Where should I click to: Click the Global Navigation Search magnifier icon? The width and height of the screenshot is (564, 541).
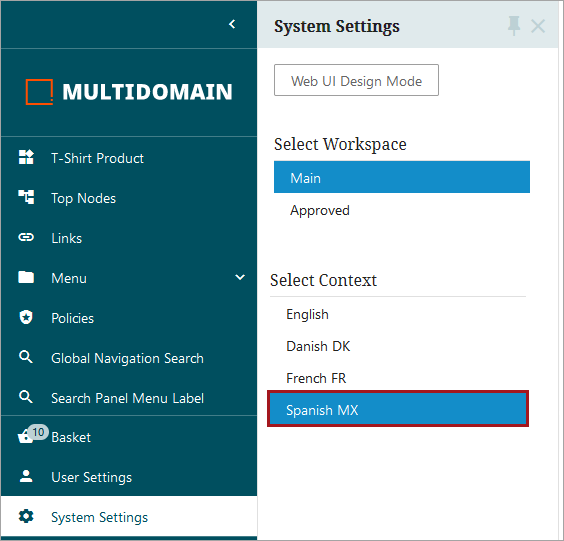coord(26,357)
